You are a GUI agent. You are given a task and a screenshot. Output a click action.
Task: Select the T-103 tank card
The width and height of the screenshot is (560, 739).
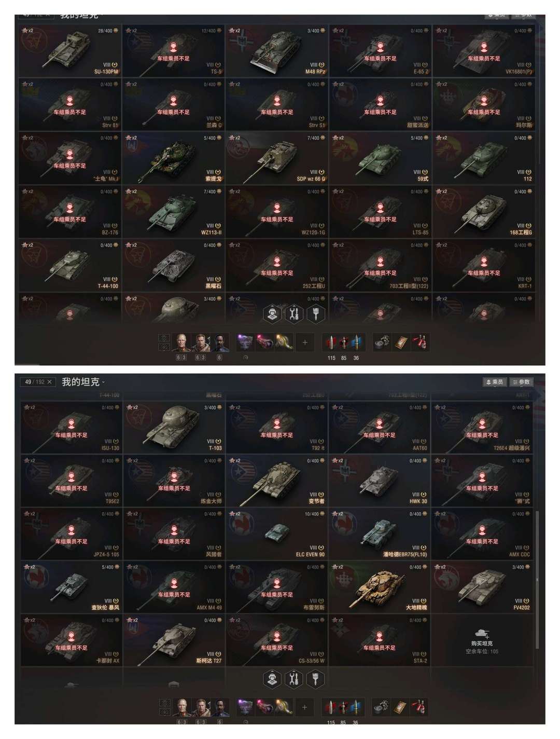pyautogui.click(x=174, y=427)
